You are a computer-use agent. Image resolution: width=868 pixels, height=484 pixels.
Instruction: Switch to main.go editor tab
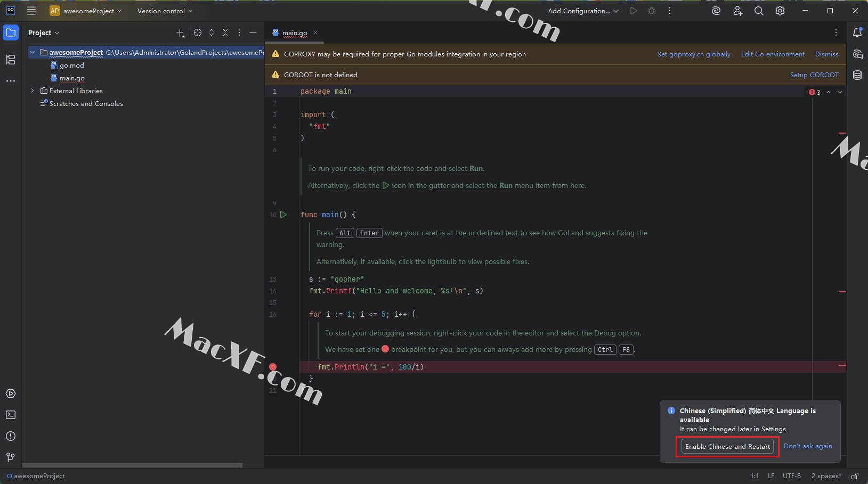pyautogui.click(x=295, y=32)
